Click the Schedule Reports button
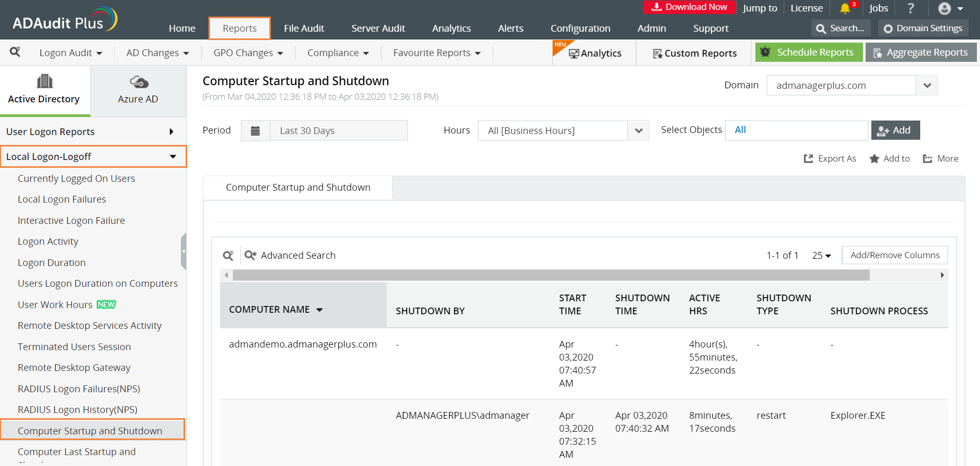This screenshot has height=466, width=980. pyautogui.click(x=808, y=52)
